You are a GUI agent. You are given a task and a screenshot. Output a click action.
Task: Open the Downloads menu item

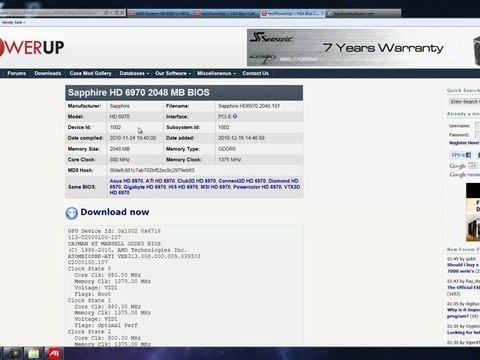(x=48, y=73)
